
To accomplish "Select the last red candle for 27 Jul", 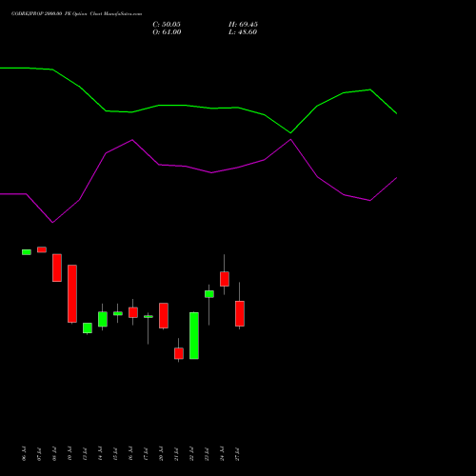I will point(240,313).
